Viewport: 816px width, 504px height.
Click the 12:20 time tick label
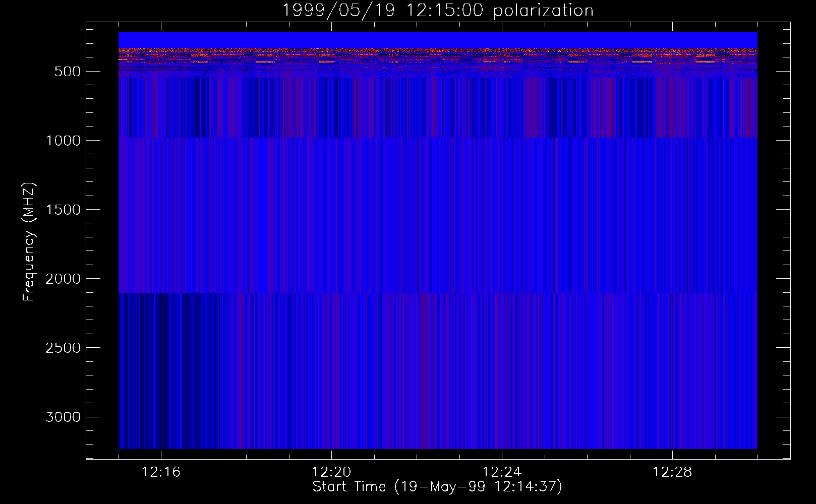(x=331, y=472)
